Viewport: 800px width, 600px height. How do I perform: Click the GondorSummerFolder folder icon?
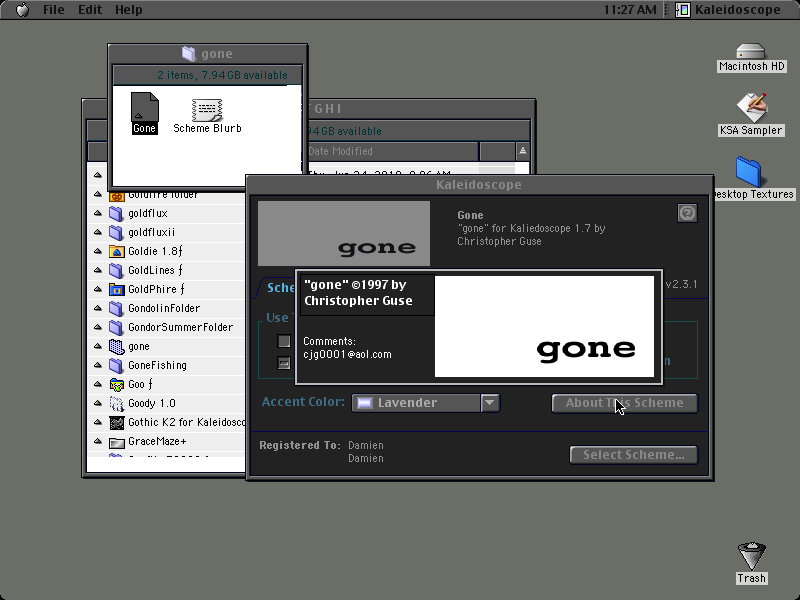(x=116, y=327)
